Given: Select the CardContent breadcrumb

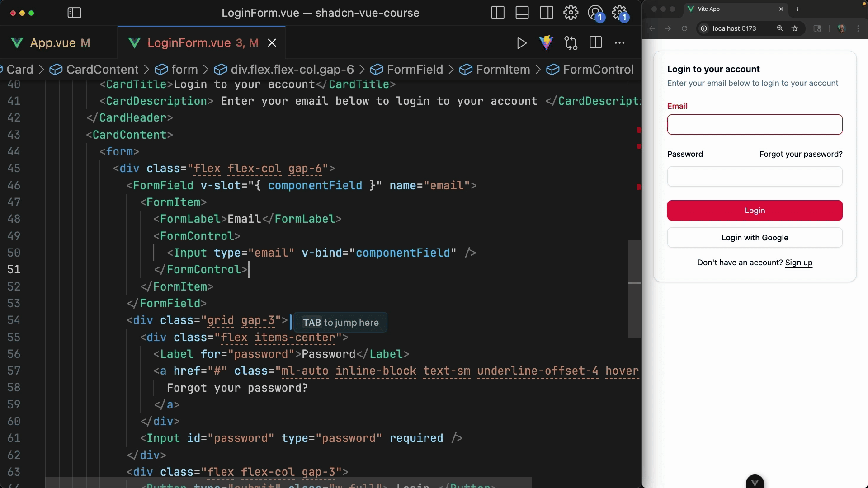Looking at the screenshot, I should point(94,70).
